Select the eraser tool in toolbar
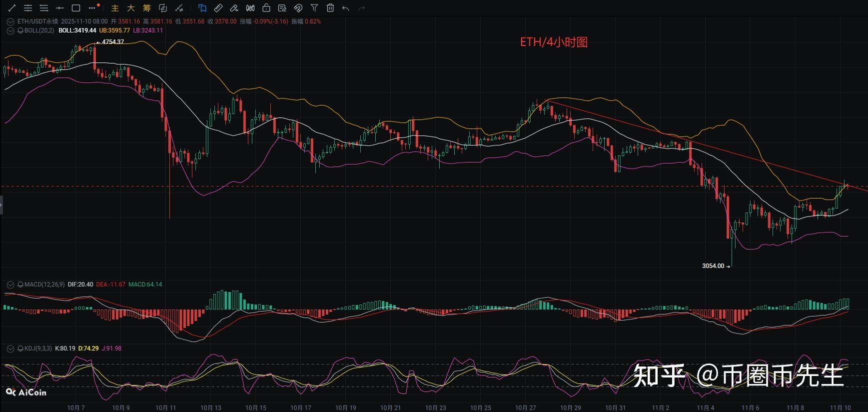 coord(234,8)
